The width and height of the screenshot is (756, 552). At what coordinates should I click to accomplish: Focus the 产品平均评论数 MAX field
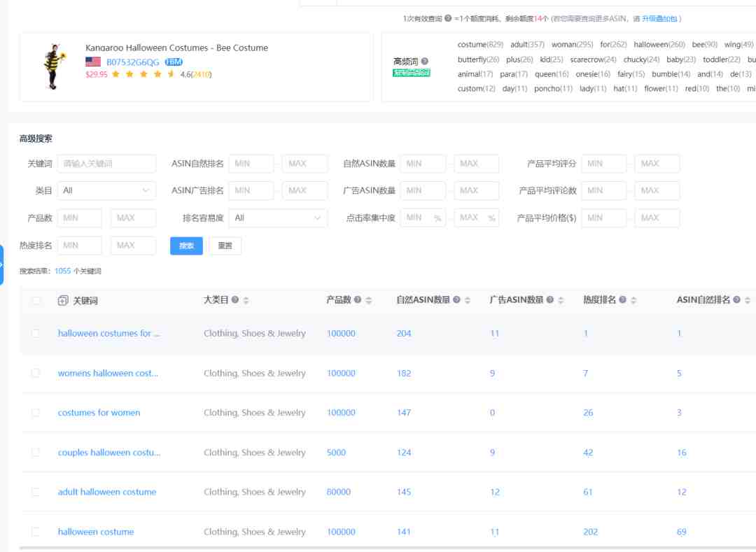click(x=657, y=191)
